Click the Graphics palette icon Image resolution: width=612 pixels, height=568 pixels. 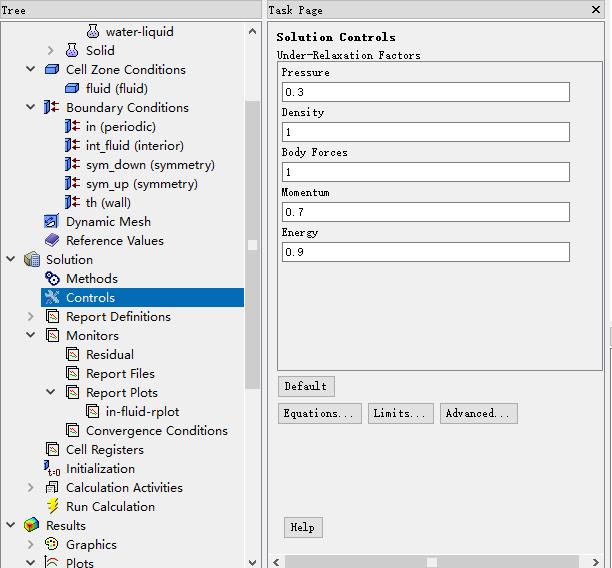pyautogui.click(x=52, y=544)
